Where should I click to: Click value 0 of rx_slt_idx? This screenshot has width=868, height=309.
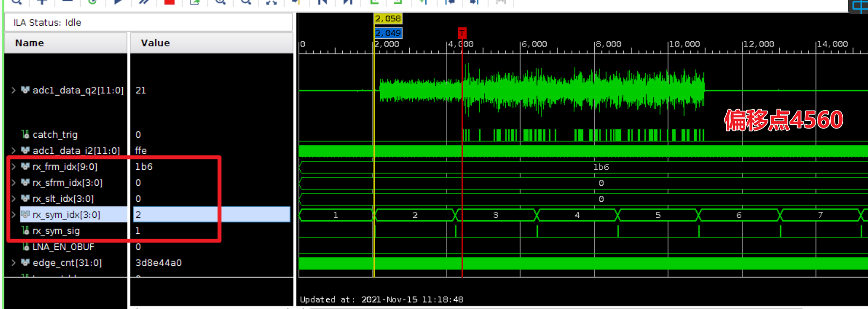pyautogui.click(x=138, y=198)
